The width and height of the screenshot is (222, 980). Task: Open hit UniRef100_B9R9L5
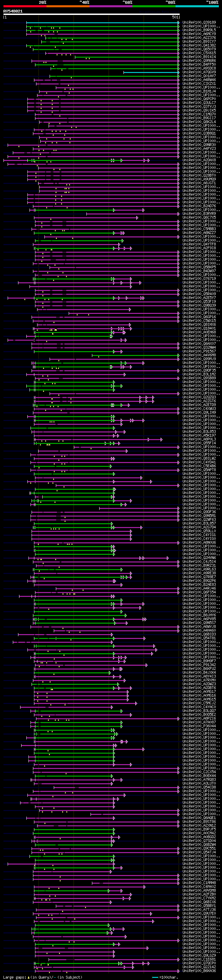[x=199, y=30]
